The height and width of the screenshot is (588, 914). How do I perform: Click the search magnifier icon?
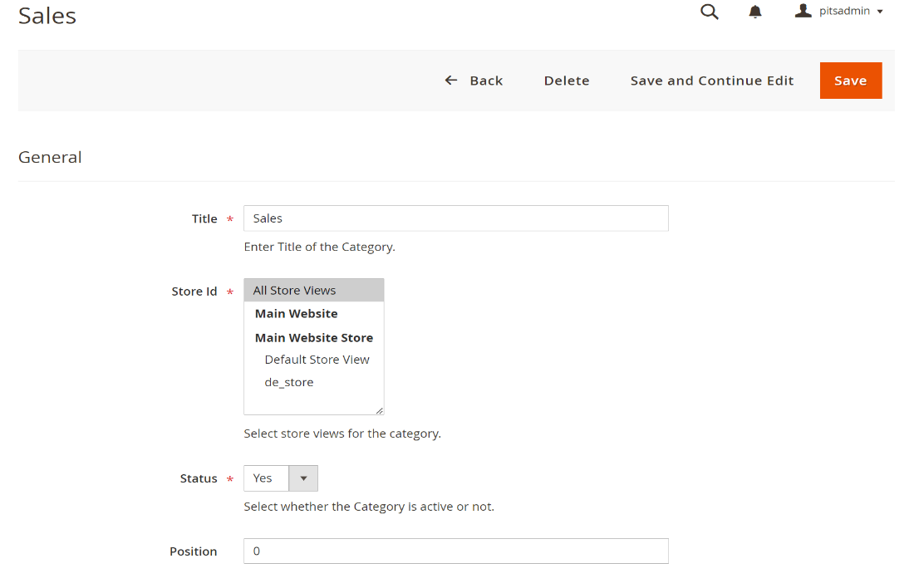pyautogui.click(x=710, y=12)
